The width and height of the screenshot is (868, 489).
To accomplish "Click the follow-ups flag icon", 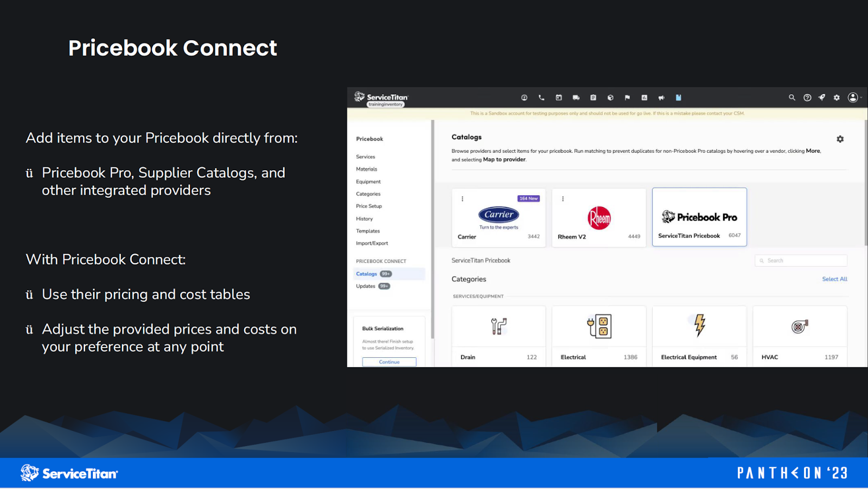I will [627, 98].
